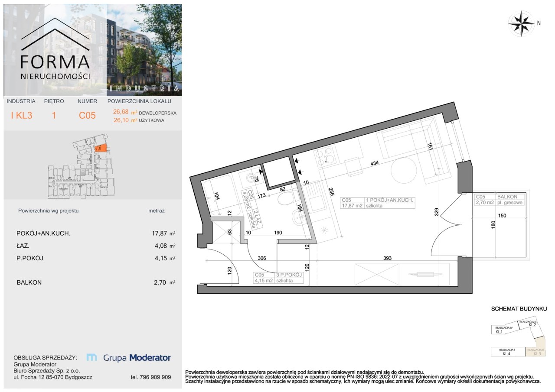Click the address 'ul. Focha 12 85-070 Bydgoszcz'
The image size is (555, 392).
[53, 377]
